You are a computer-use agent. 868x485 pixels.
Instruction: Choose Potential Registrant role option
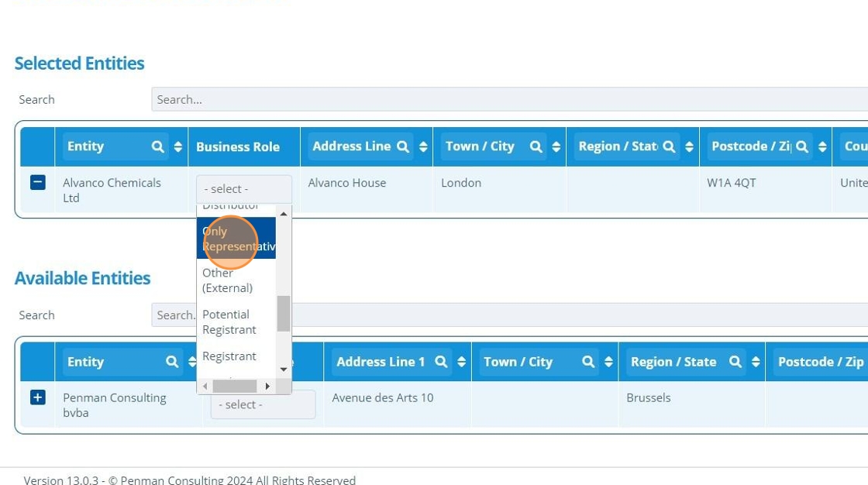pyautogui.click(x=236, y=322)
